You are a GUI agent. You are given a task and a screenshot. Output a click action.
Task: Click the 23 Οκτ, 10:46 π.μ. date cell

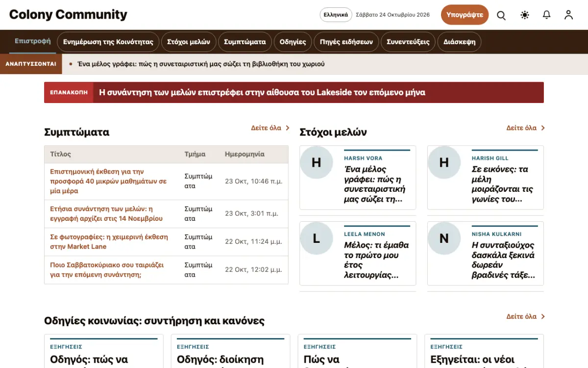tap(254, 182)
